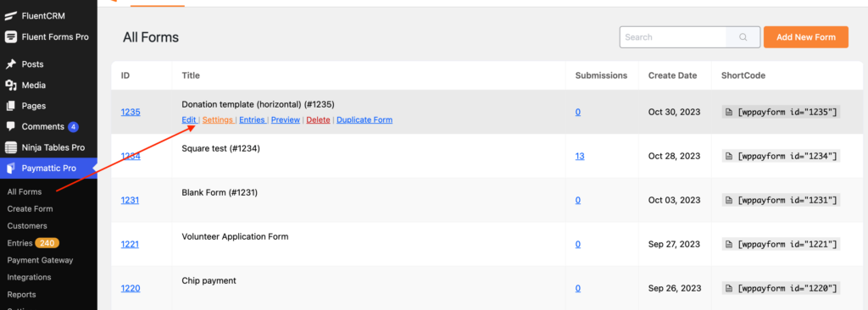The image size is (868, 310).
Task: Copy the shortcode icon for form 1235
Action: [x=729, y=113]
